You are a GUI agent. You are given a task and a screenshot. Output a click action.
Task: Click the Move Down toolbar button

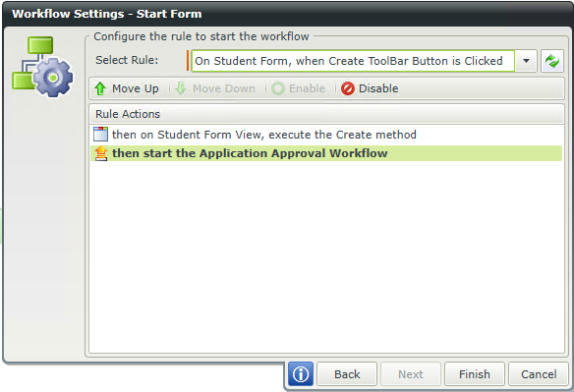point(215,88)
